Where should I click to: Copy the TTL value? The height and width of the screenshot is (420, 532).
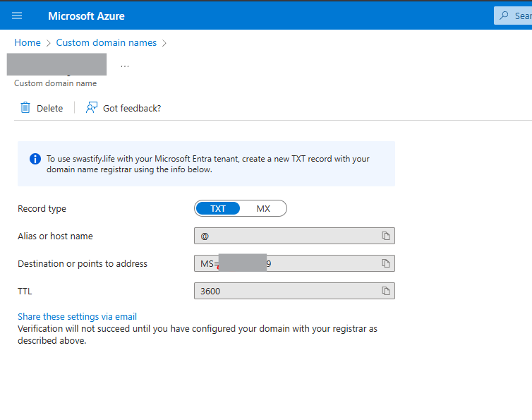pos(386,291)
